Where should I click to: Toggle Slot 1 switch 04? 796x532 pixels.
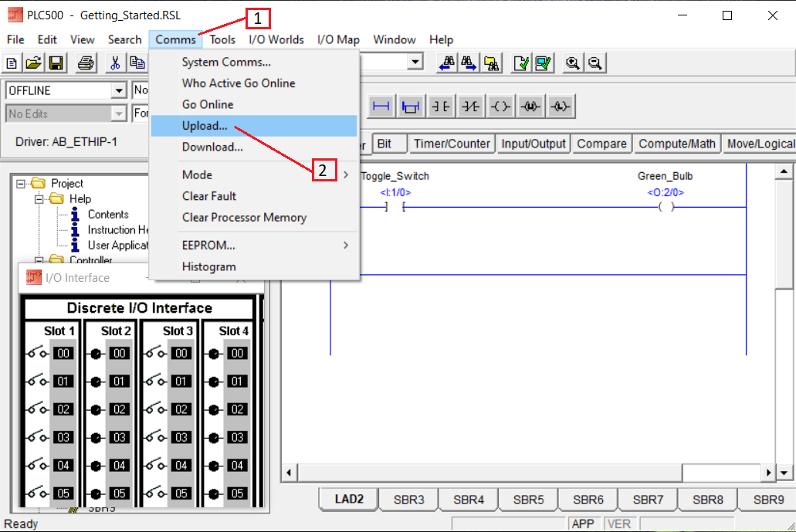[38, 465]
